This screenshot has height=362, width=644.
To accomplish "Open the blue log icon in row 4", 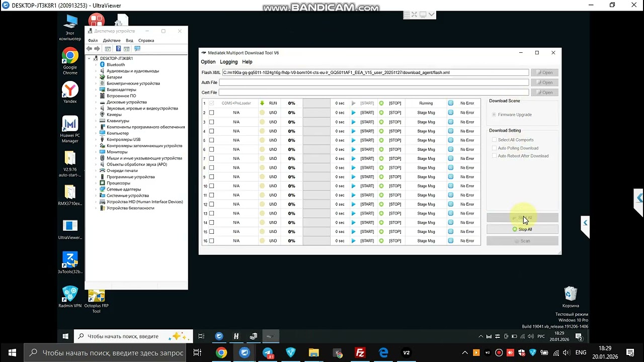I will tap(450, 131).
